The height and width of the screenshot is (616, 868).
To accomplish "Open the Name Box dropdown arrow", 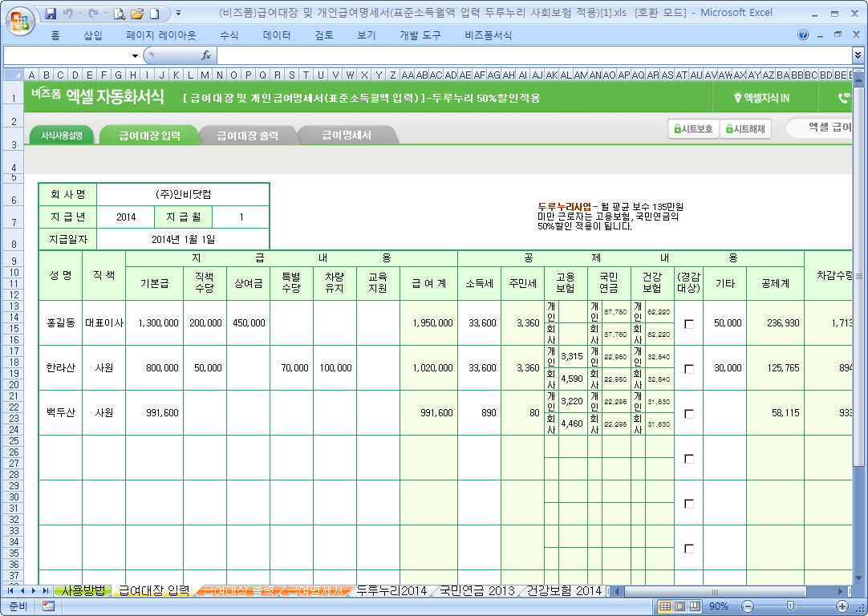I will [135, 55].
